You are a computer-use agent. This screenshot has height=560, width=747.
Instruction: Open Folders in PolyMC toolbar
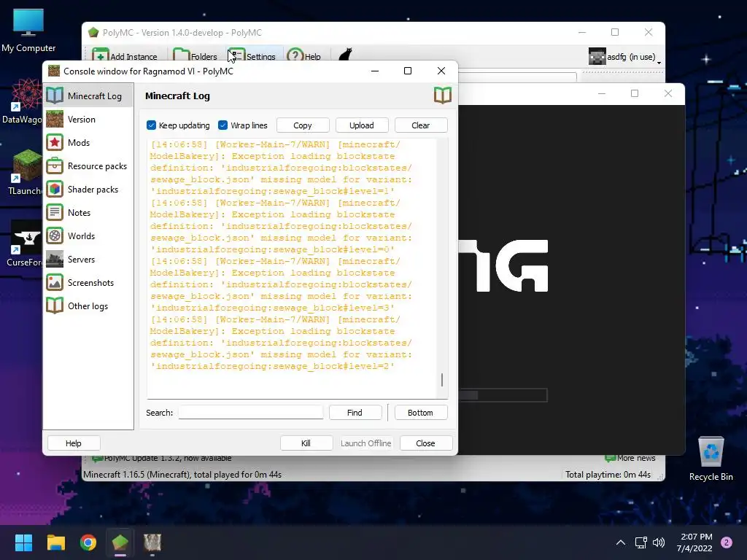pyautogui.click(x=195, y=56)
